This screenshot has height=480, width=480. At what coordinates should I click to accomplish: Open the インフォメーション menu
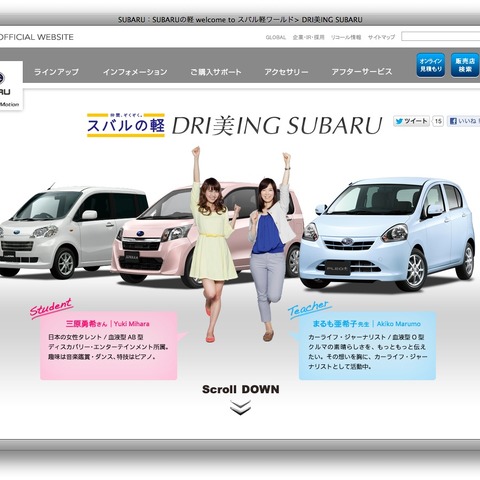tap(135, 72)
